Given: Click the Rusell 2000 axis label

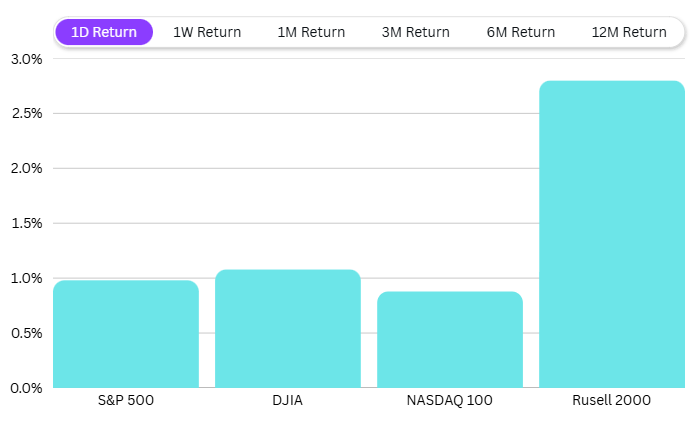Looking at the screenshot, I should click(x=612, y=401).
